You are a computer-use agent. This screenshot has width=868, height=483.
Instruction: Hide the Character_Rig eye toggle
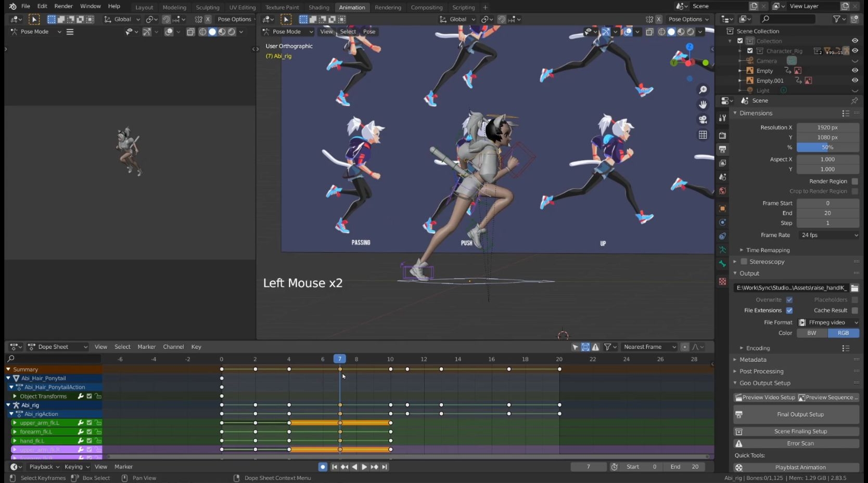[x=855, y=51]
